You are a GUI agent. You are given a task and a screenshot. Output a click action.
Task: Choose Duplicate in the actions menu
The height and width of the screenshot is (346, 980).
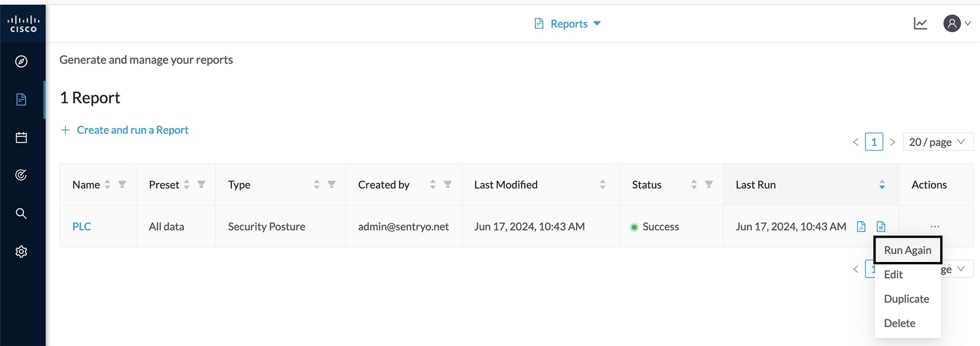tap(906, 299)
